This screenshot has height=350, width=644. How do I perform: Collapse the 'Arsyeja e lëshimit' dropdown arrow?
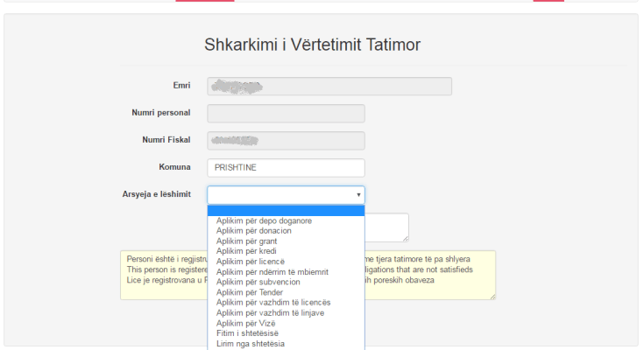point(358,195)
